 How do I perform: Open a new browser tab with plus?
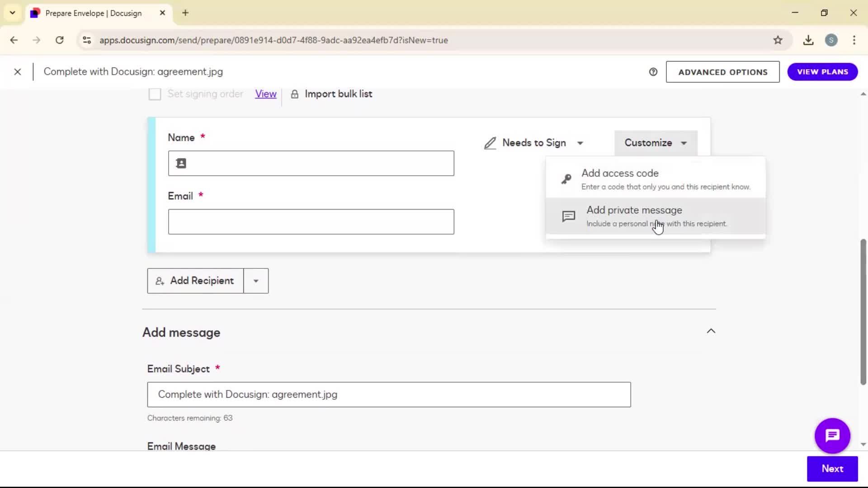click(185, 13)
